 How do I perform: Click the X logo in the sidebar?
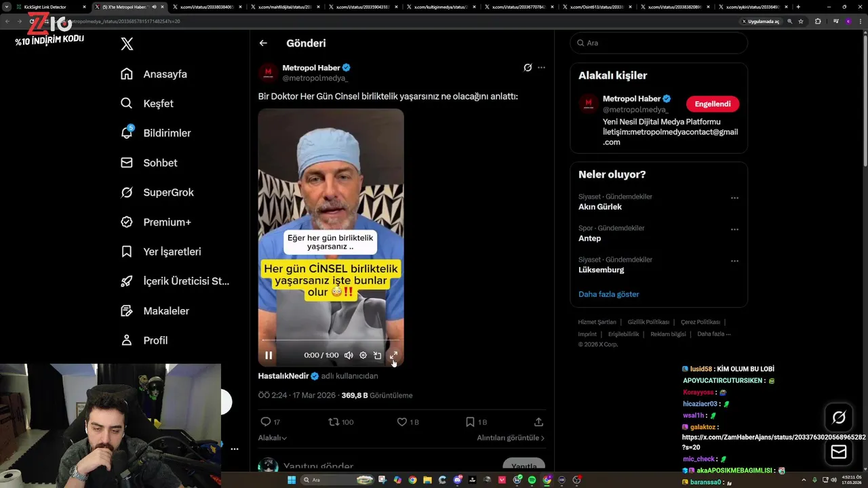127,44
